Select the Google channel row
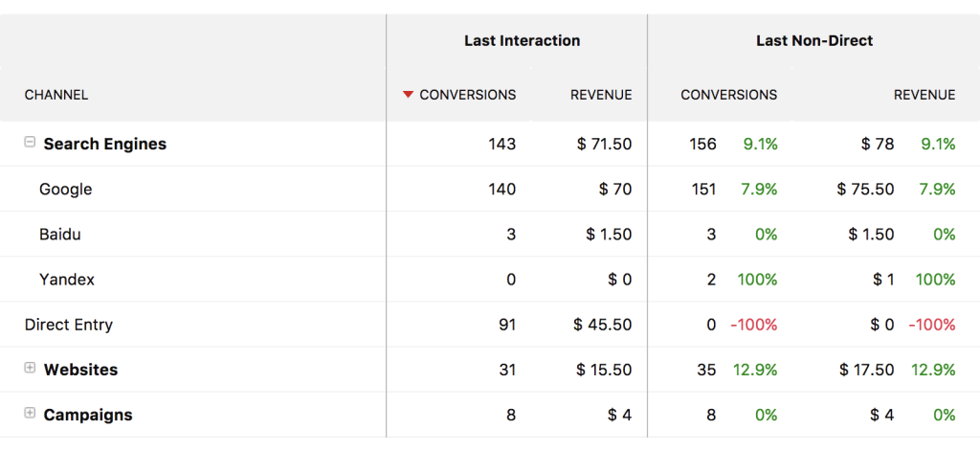This screenshot has width=980, height=451. point(66,190)
